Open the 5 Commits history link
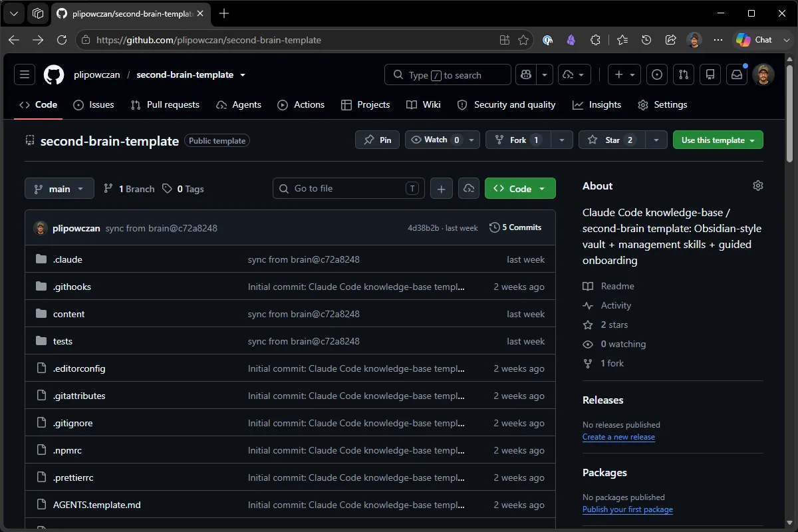The height and width of the screenshot is (532, 798). 515,227
